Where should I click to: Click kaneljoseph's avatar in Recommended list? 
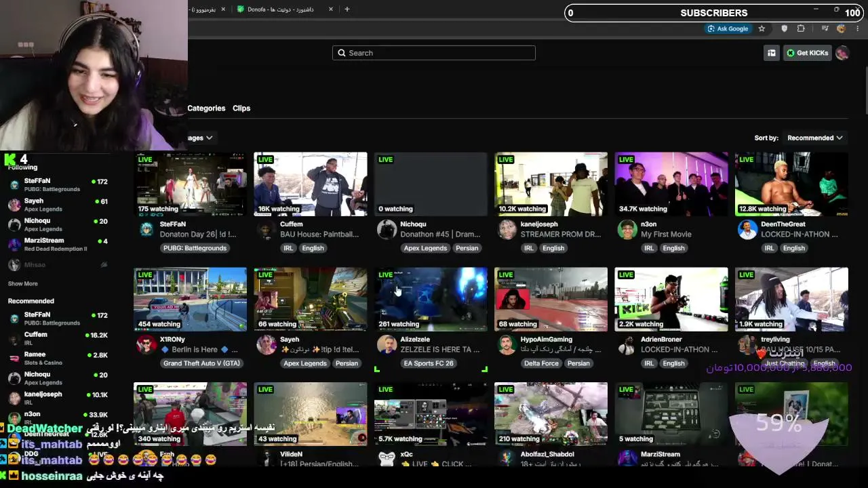point(14,398)
